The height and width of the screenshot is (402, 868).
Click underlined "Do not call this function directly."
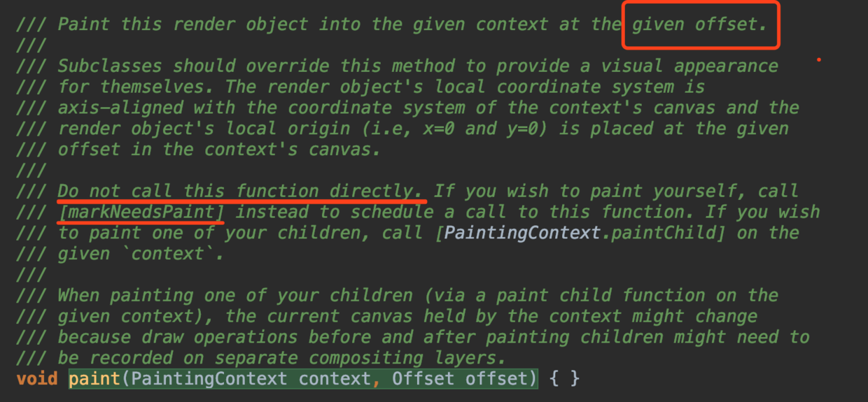(x=241, y=191)
